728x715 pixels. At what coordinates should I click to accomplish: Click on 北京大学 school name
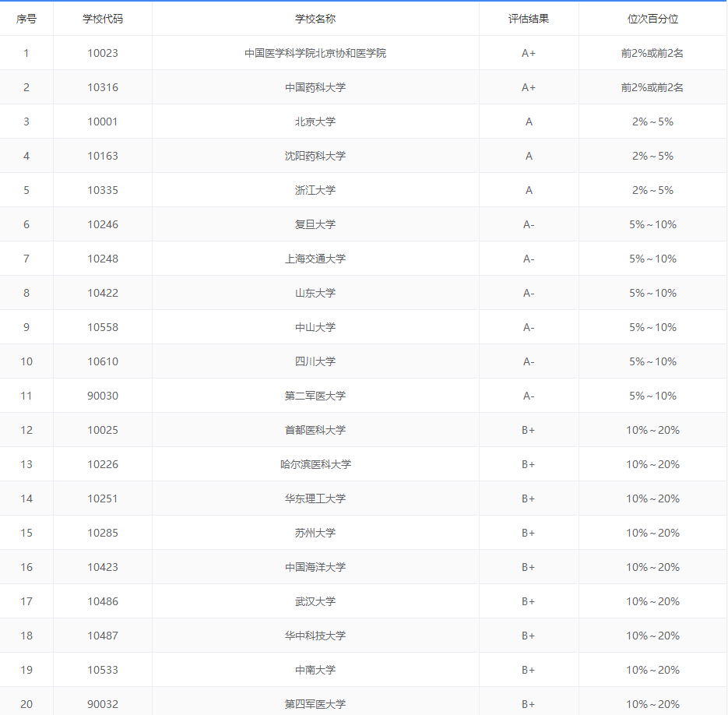point(315,122)
